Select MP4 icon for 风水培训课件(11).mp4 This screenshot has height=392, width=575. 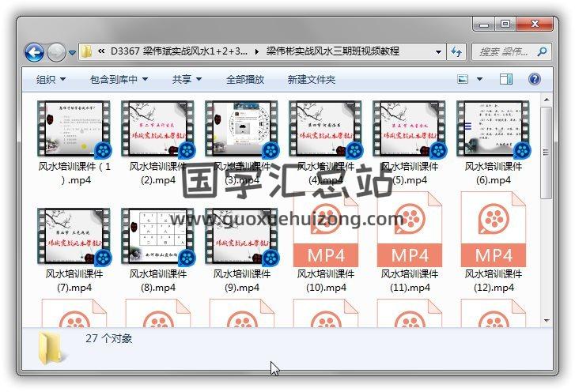tap(410, 232)
